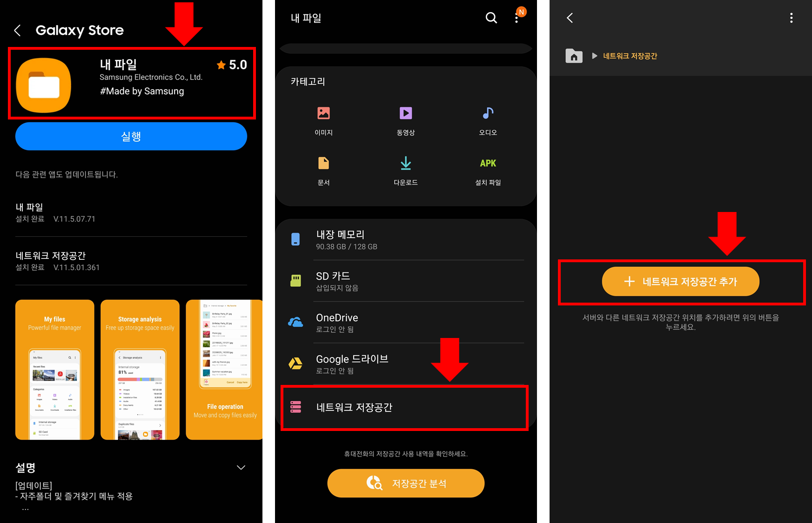812x523 pixels.
Task: Open the 오디오 audio category
Action: tap(488, 121)
